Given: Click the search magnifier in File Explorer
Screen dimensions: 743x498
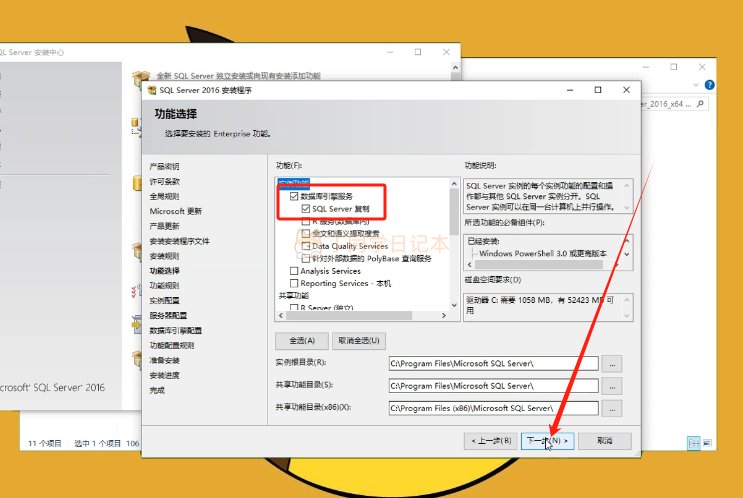Looking at the screenshot, I should (700, 104).
